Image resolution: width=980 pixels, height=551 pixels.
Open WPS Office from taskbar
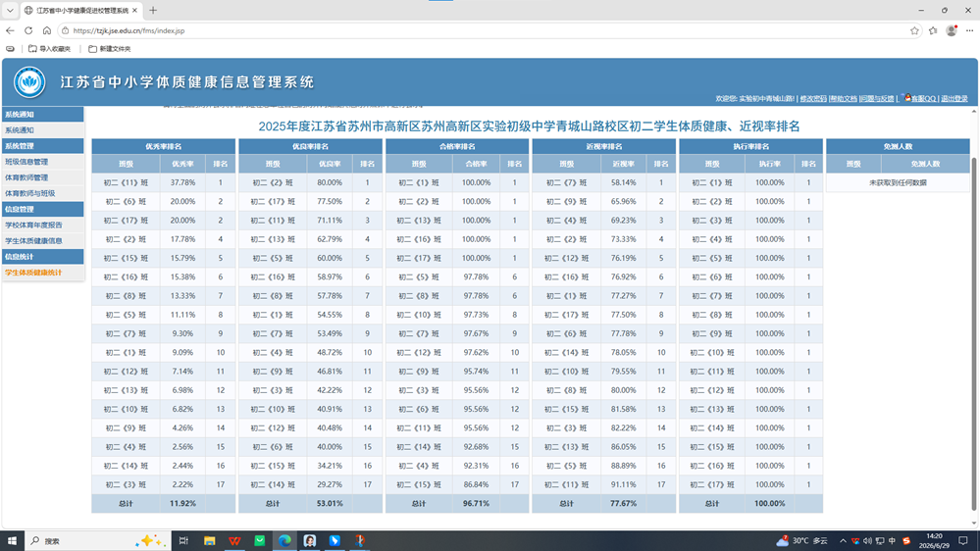pos(234,541)
